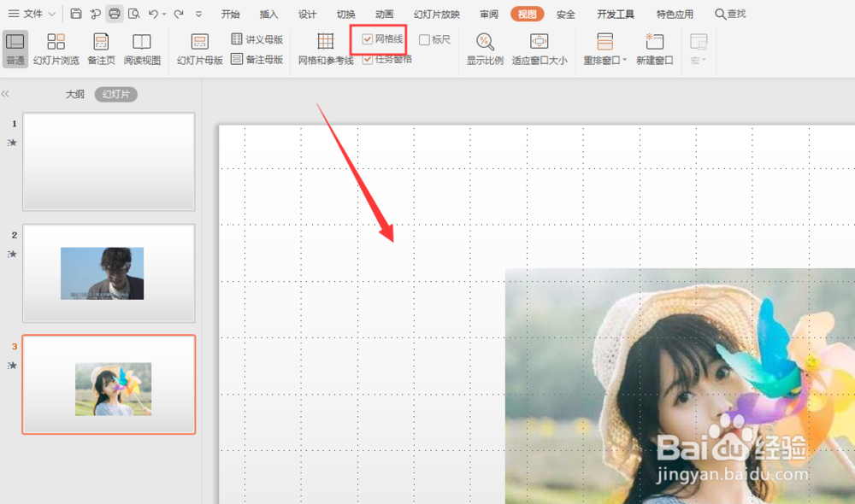
Task: Click the Redo arrow icon
Action: [179, 14]
